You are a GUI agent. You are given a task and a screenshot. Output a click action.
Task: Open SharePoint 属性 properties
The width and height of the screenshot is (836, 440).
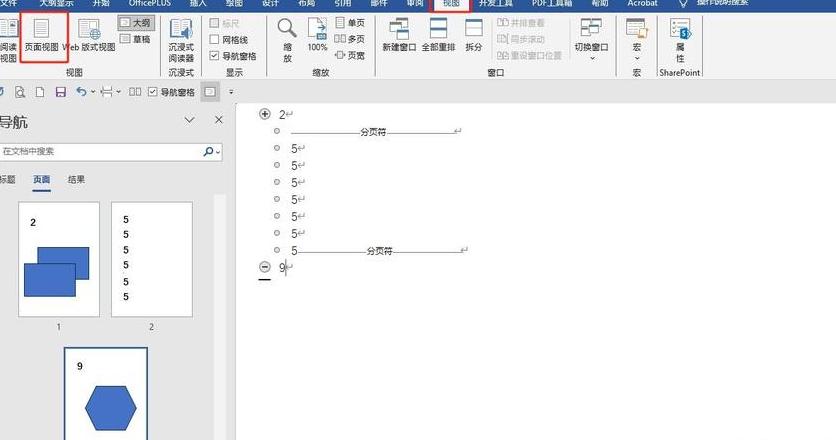pos(680,41)
